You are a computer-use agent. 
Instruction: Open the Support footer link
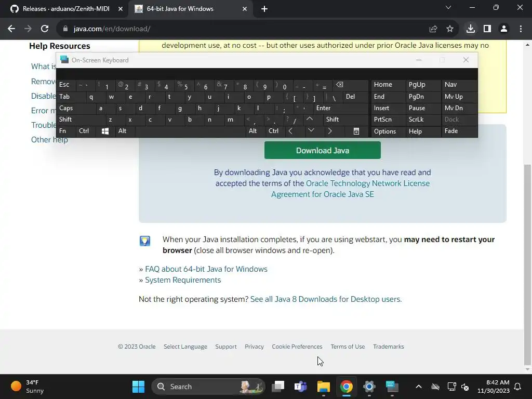pyautogui.click(x=226, y=347)
